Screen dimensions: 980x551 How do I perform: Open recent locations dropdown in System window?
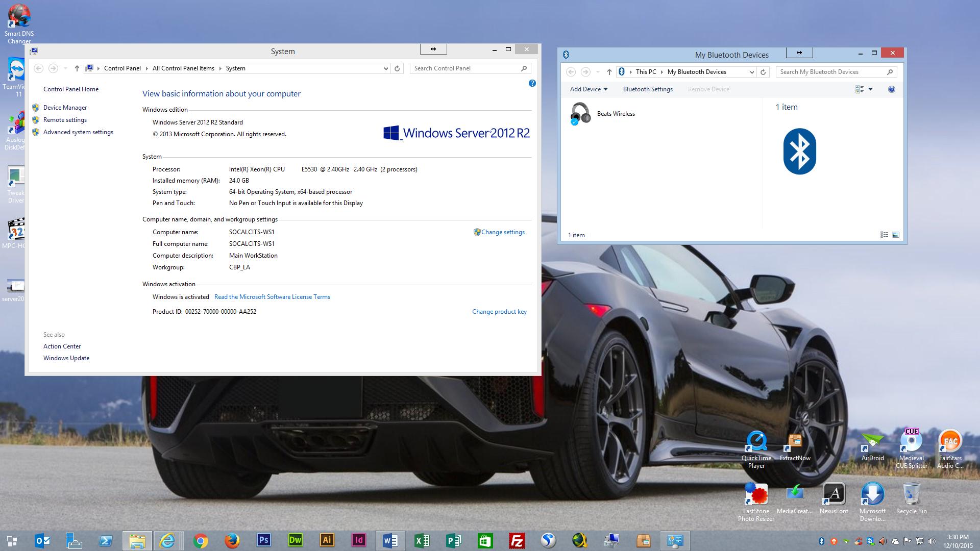[65, 68]
